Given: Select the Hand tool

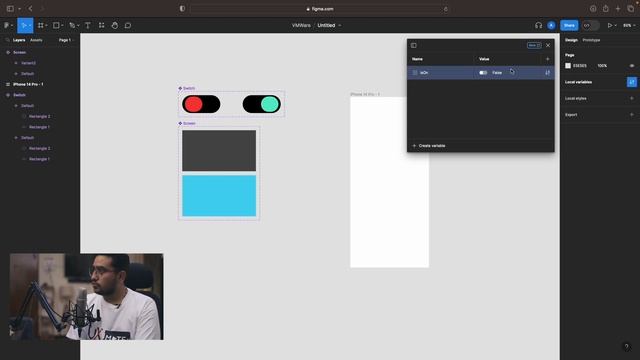Looking at the screenshot, I should pos(115,25).
